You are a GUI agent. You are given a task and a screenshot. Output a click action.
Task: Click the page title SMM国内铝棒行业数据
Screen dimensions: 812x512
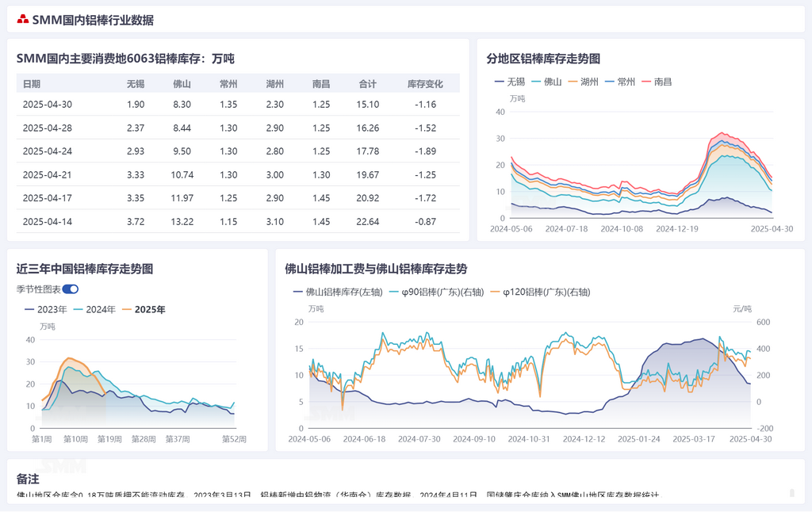point(94,20)
